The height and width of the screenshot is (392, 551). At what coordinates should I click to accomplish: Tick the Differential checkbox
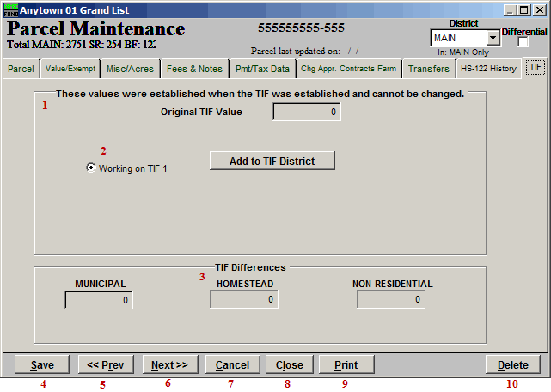[523, 42]
